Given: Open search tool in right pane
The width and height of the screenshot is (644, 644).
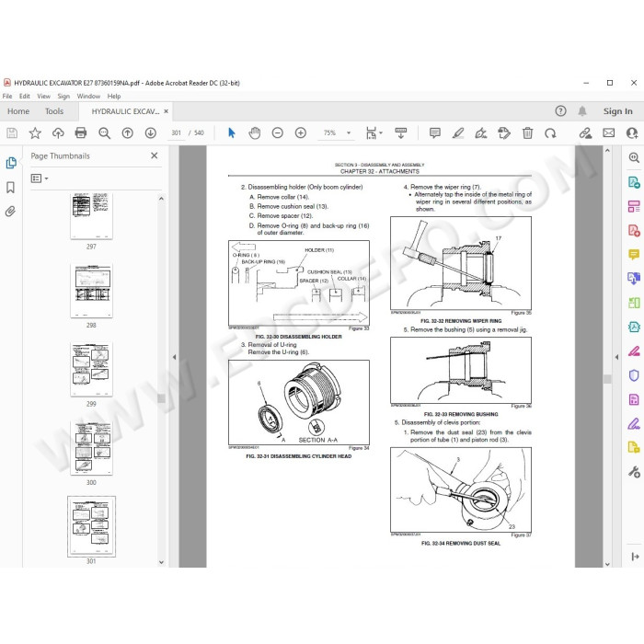Looking at the screenshot, I should 634,157.
